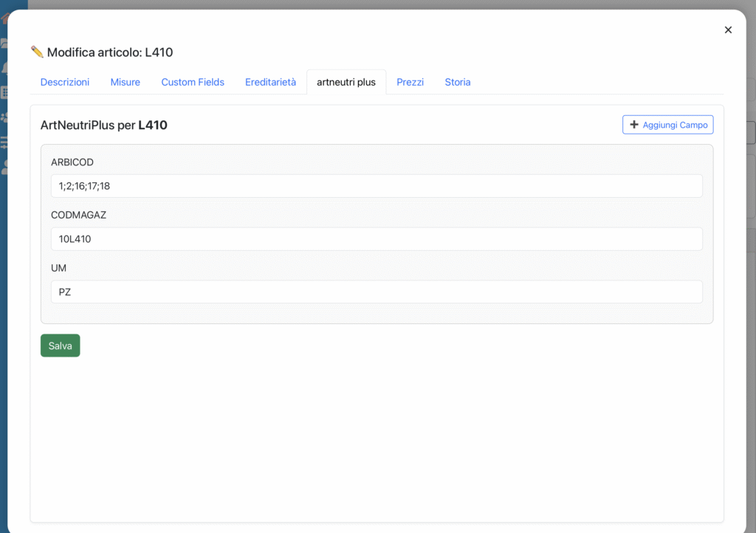Screen dimensions: 756x533
Task: View the Storia tab
Action: [x=457, y=82]
